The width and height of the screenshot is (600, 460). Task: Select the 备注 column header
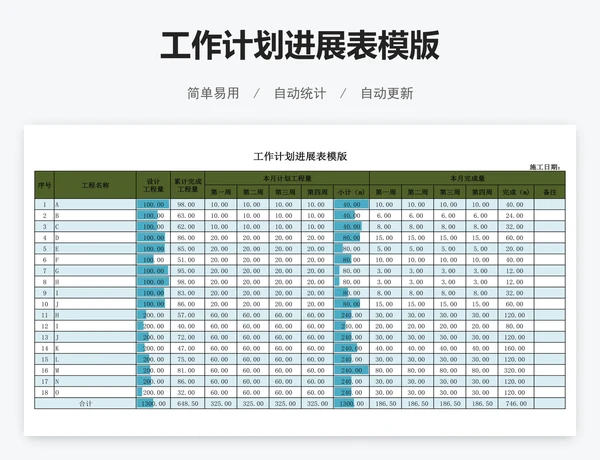549,191
